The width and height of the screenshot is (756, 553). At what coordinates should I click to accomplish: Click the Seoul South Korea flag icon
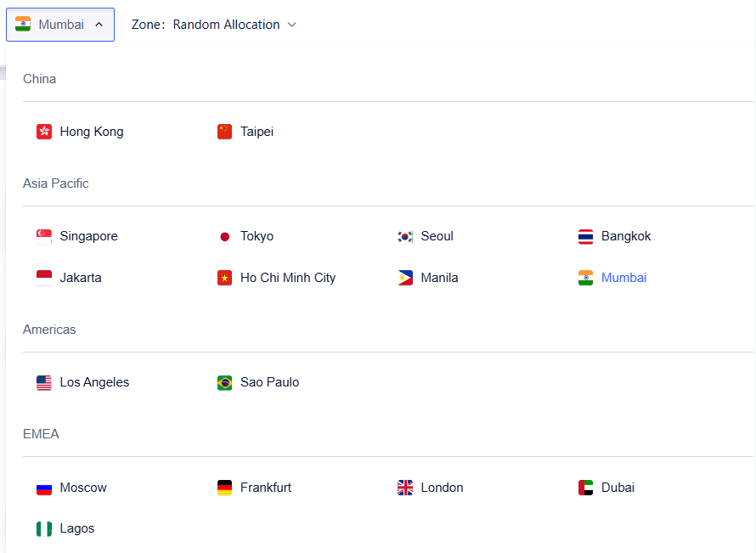(405, 236)
